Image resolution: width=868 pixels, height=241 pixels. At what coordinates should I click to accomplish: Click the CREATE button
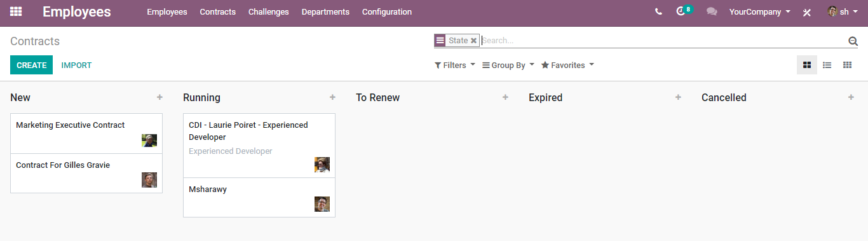coord(32,65)
